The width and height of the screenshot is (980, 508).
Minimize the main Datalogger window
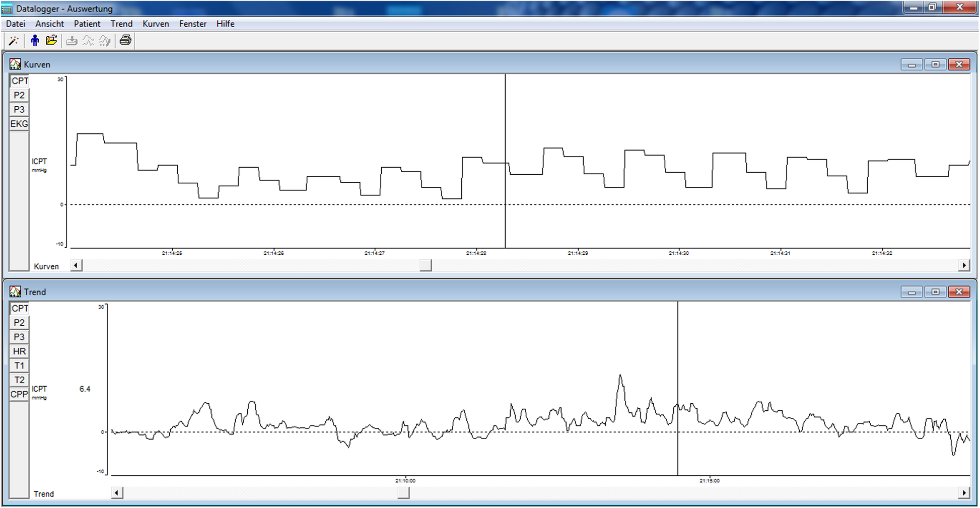pos(913,7)
